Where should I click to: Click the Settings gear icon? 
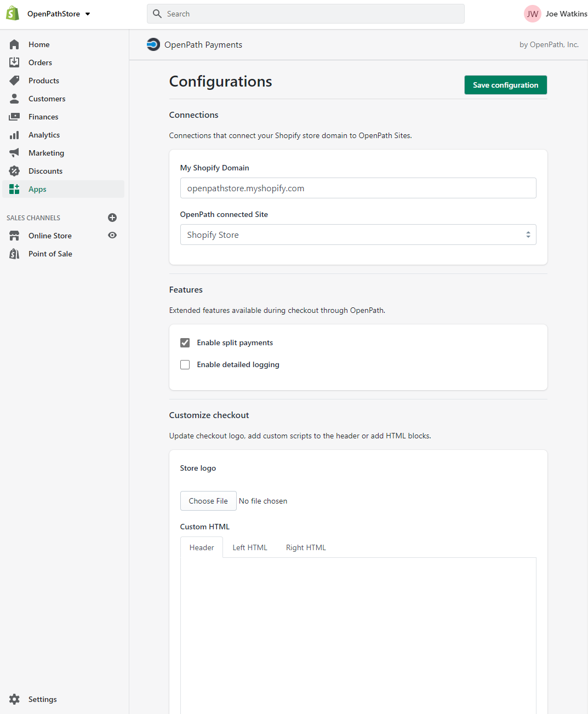point(14,699)
